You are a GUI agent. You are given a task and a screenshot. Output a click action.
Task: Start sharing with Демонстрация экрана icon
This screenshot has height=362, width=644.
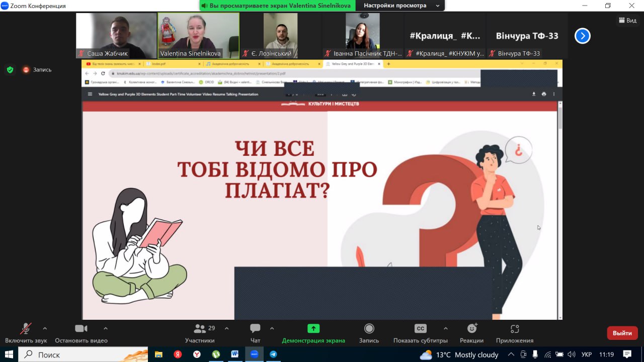[313, 329]
